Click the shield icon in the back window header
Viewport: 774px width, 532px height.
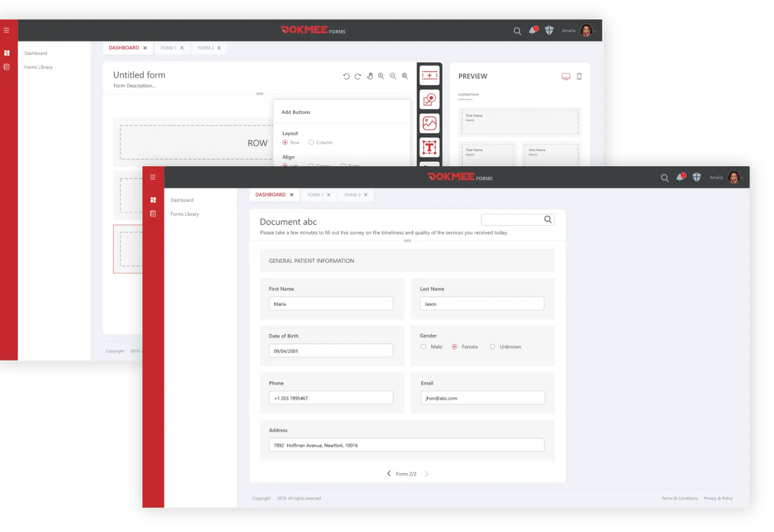[x=549, y=30]
